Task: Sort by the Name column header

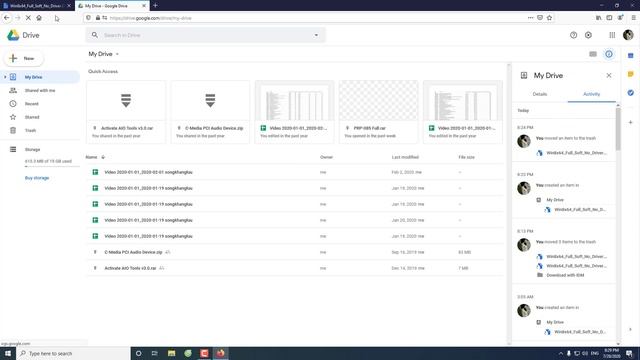Action: pyautogui.click(x=91, y=157)
